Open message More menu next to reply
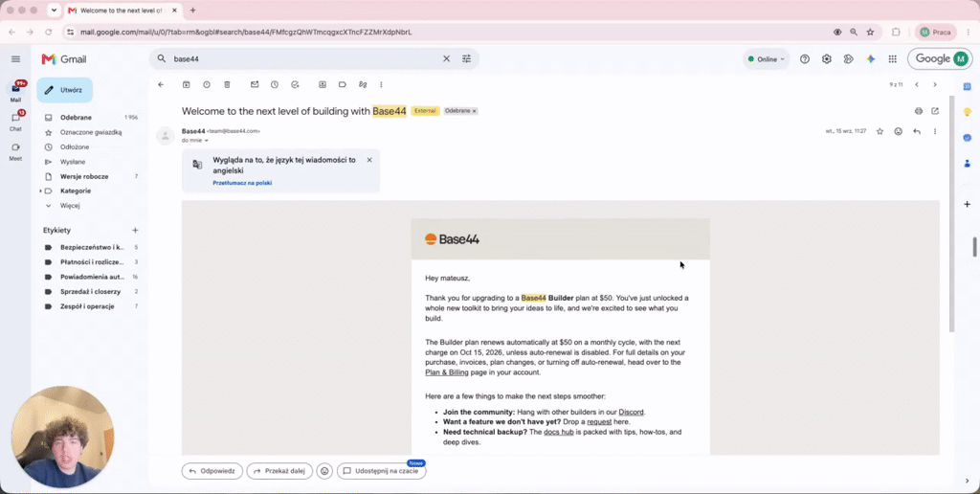This screenshot has width=980, height=494. point(935,131)
